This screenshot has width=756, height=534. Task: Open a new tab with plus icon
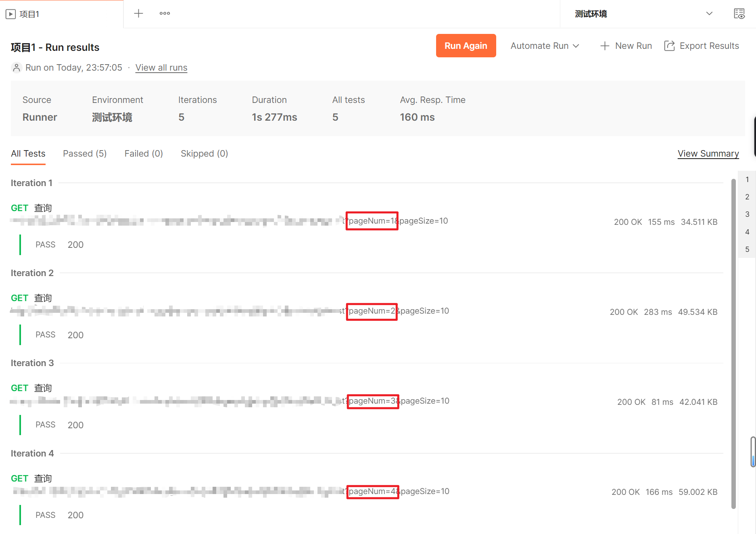click(138, 13)
